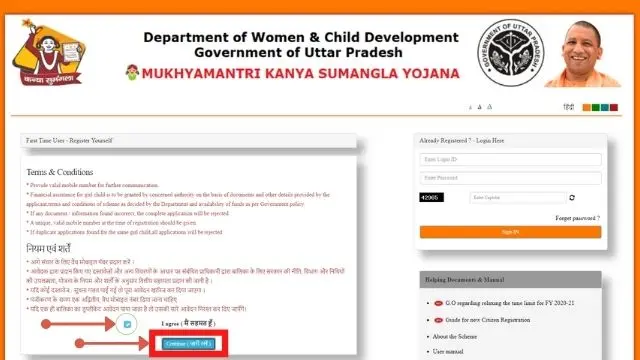
Task: Click the 'Department of Women & Child Development' heading
Action: pos(301,38)
